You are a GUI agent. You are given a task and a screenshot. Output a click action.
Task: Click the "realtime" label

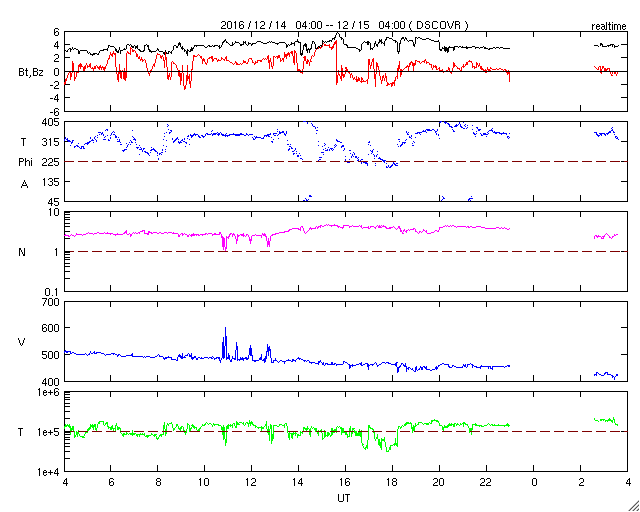609,27
